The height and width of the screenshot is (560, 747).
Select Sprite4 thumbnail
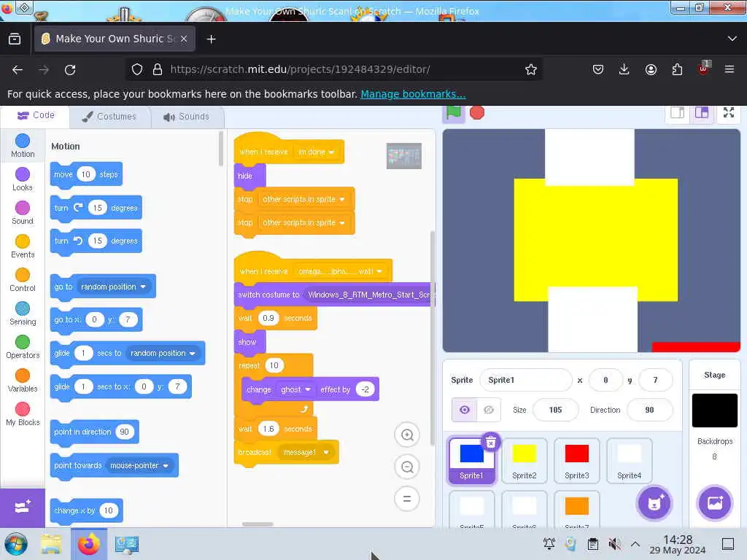[629, 461]
